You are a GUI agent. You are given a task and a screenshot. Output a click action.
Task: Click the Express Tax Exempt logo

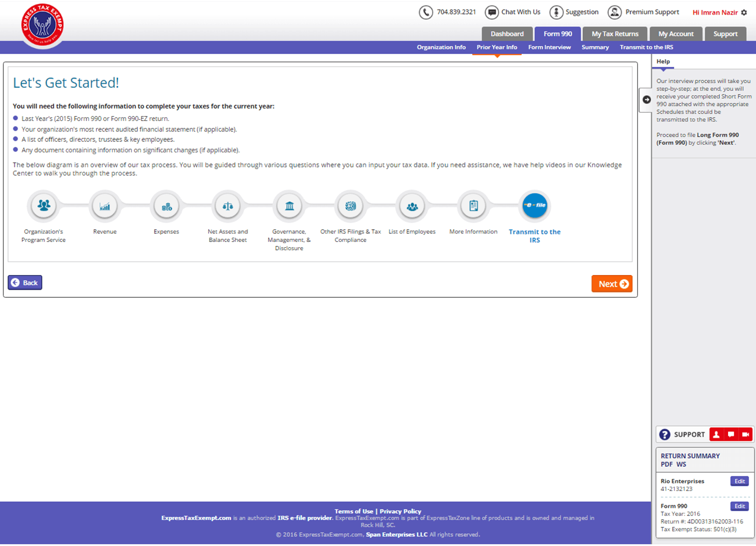(x=42, y=24)
